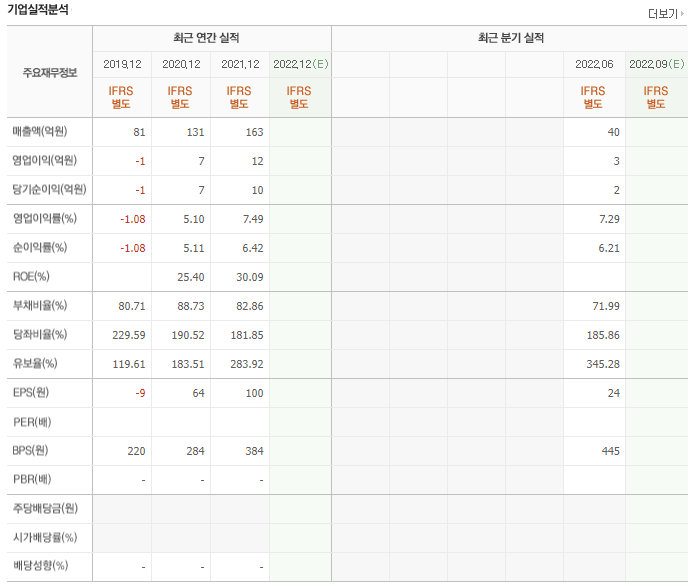The height and width of the screenshot is (586, 697).
Task: Click the 영업이익률 value 7.29
Action: click(609, 219)
